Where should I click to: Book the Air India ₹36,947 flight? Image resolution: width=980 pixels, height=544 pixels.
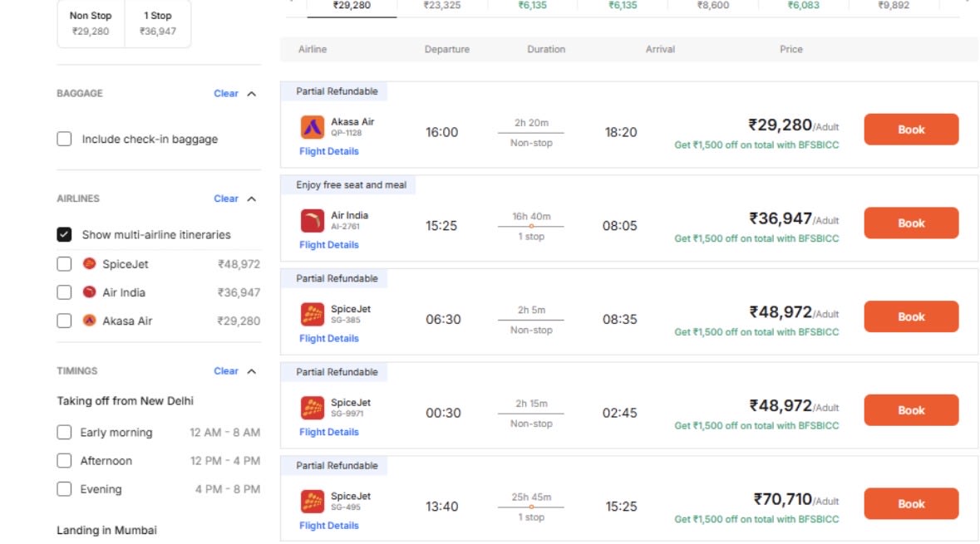[x=911, y=223]
